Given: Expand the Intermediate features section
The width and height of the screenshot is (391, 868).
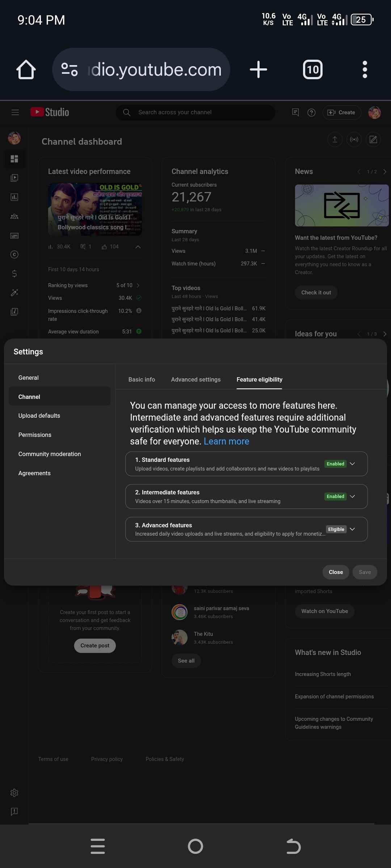Looking at the screenshot, I should click(352, 496).
